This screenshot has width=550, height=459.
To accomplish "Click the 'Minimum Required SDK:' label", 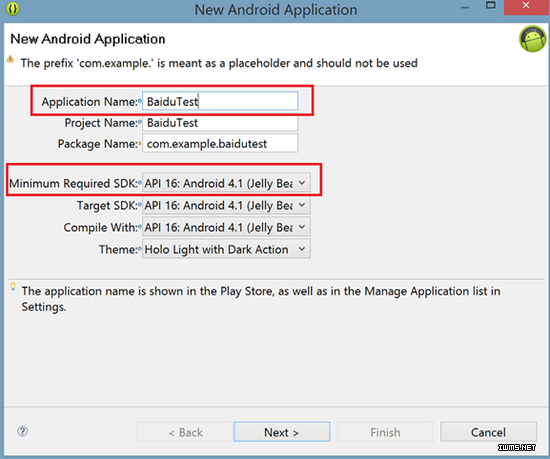I will (x=74, y=183).
